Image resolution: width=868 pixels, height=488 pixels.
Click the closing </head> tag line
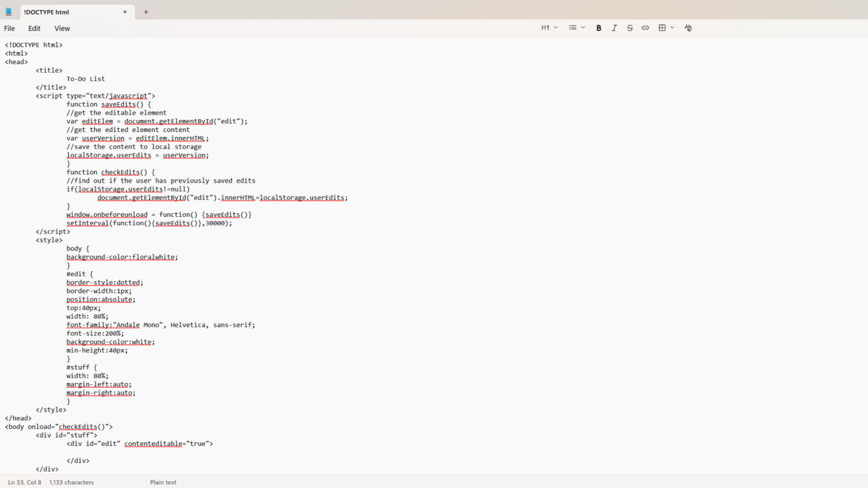[19, 418]
